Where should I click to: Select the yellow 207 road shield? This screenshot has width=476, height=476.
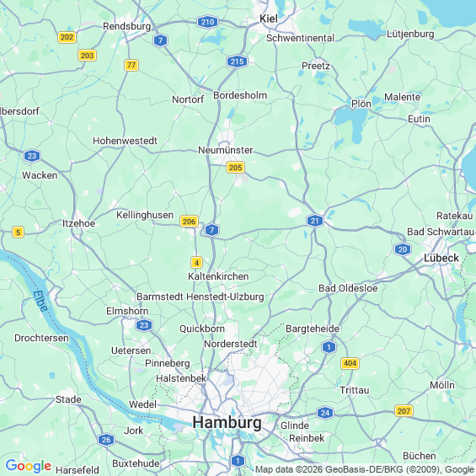(404, 411)
